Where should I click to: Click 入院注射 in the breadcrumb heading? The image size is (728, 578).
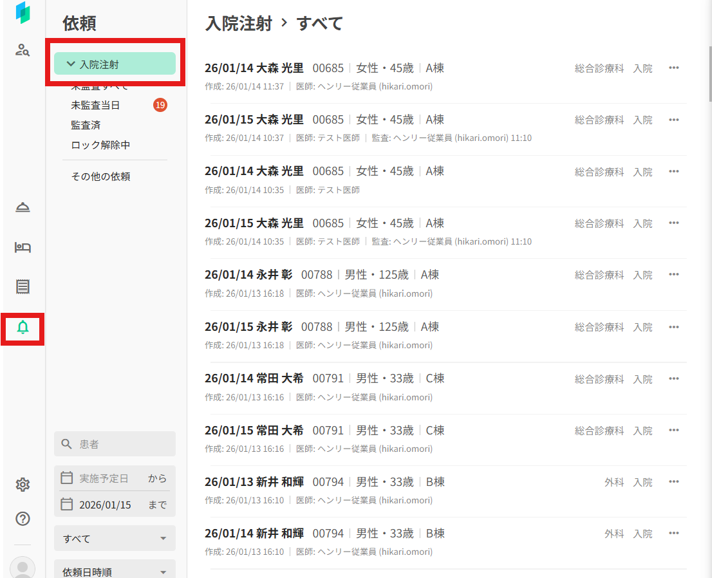pos(239,23)
